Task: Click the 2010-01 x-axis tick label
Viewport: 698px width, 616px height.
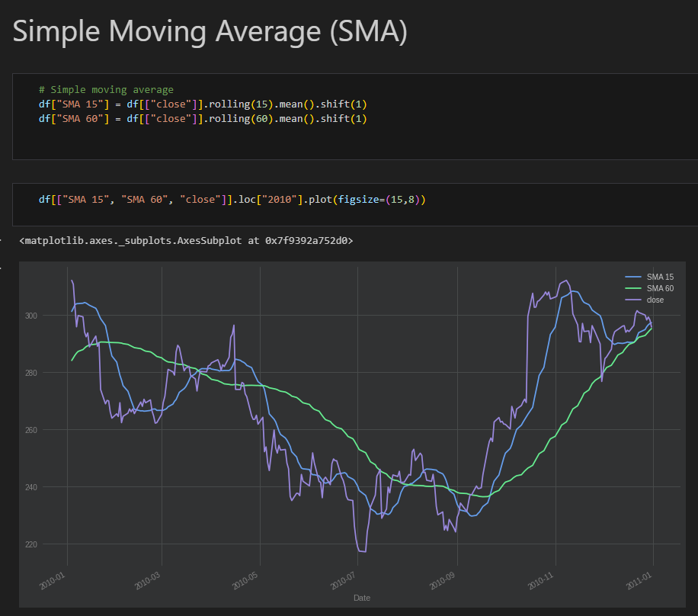Action: point(53,581)
